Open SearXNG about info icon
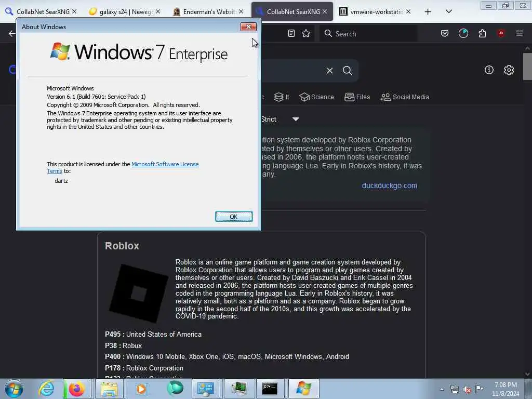532x399 pixels. click(x=489, y=70)
